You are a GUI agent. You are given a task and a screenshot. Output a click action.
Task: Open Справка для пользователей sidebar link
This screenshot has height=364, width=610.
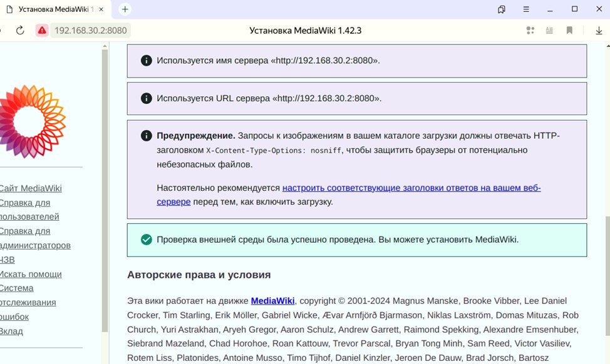coord(29,210)
